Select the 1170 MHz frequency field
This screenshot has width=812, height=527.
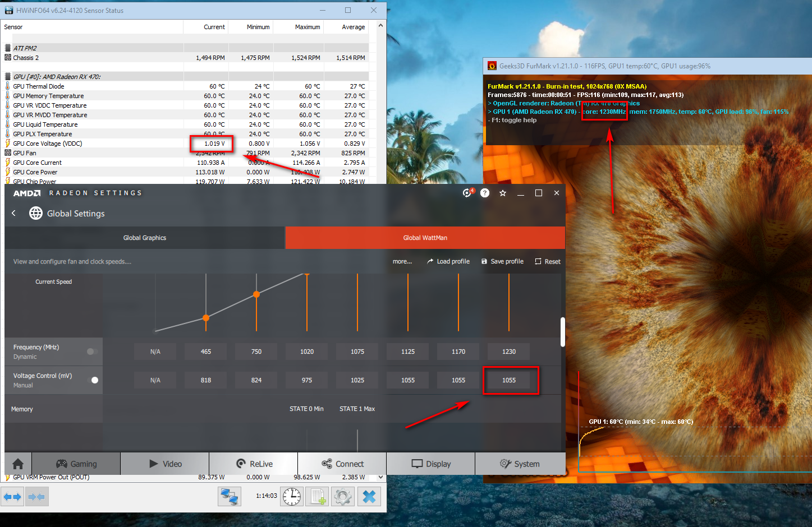[458, 352]
